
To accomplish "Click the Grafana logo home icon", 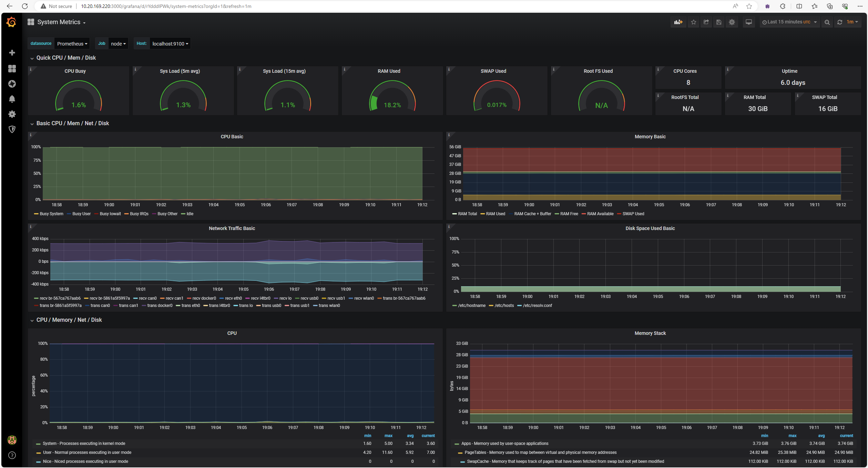I will pos(11,22).
